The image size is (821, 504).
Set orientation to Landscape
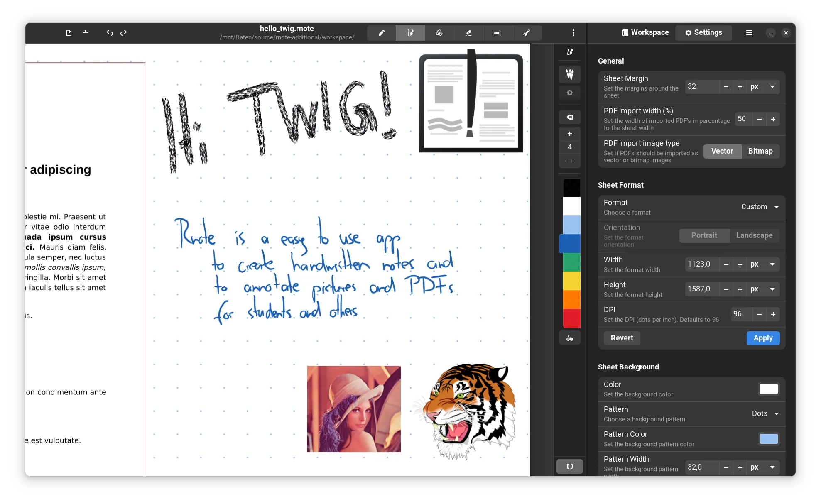pos(754,235)
